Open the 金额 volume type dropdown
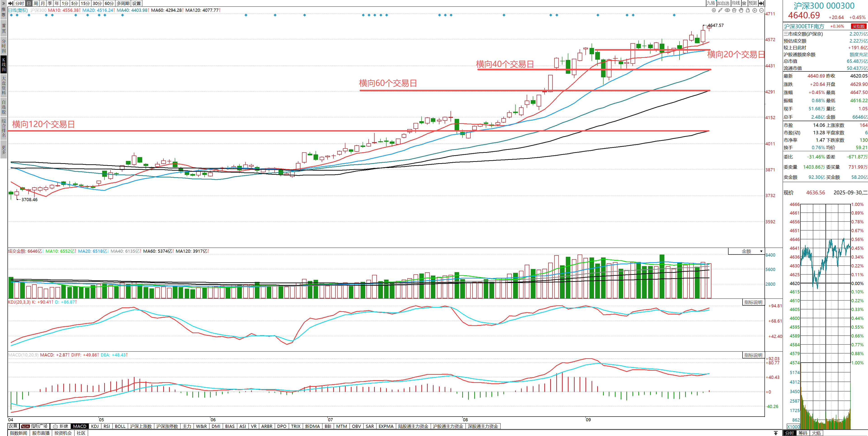This screenshot has width=868, height=436. tap(746, 251)
